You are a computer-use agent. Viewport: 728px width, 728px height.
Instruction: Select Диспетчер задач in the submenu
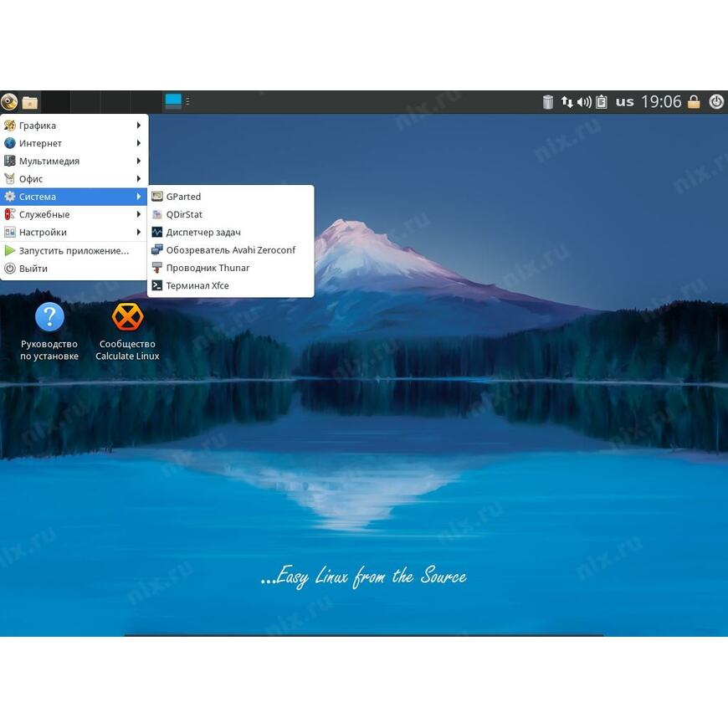[203, 232]
